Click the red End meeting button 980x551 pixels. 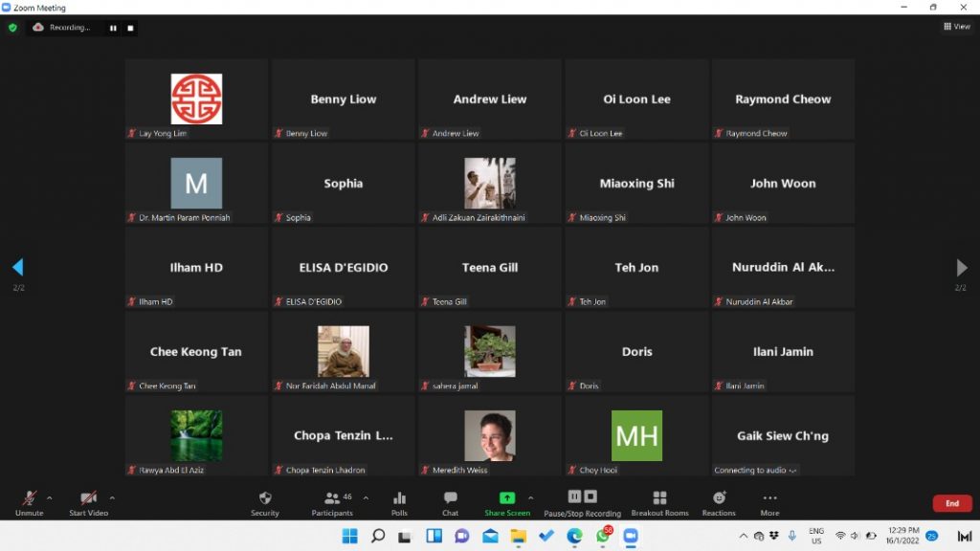pos(951,503)
